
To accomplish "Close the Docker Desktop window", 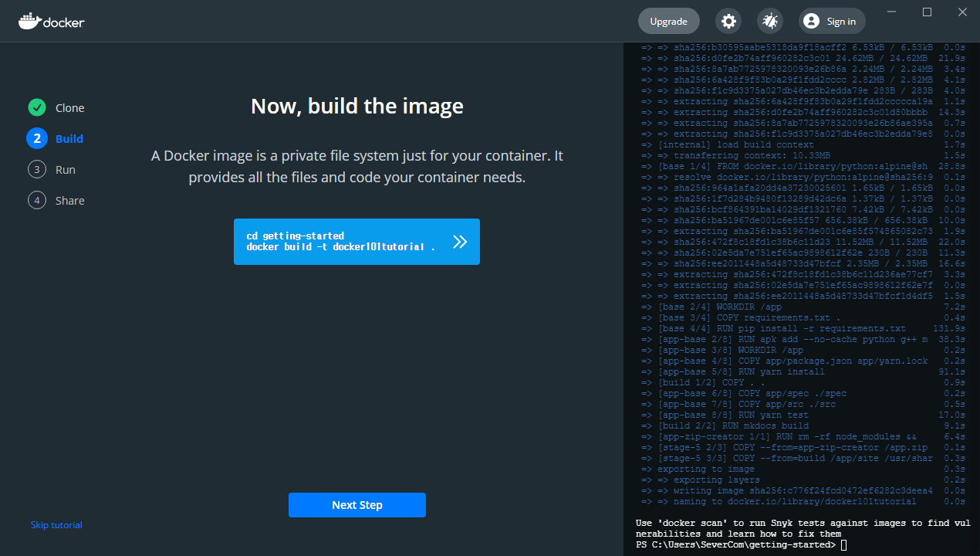I will pyautogui.click(x=962, y=12).
